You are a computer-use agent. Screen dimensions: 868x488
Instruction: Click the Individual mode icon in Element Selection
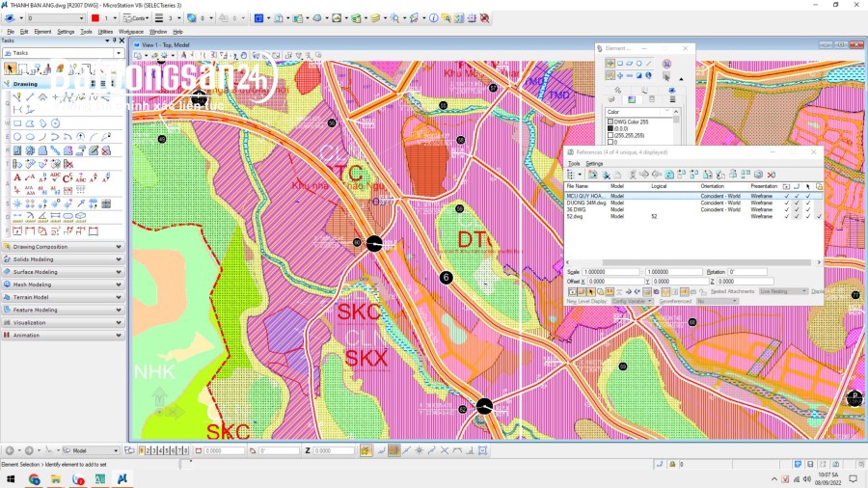(610, 64)
